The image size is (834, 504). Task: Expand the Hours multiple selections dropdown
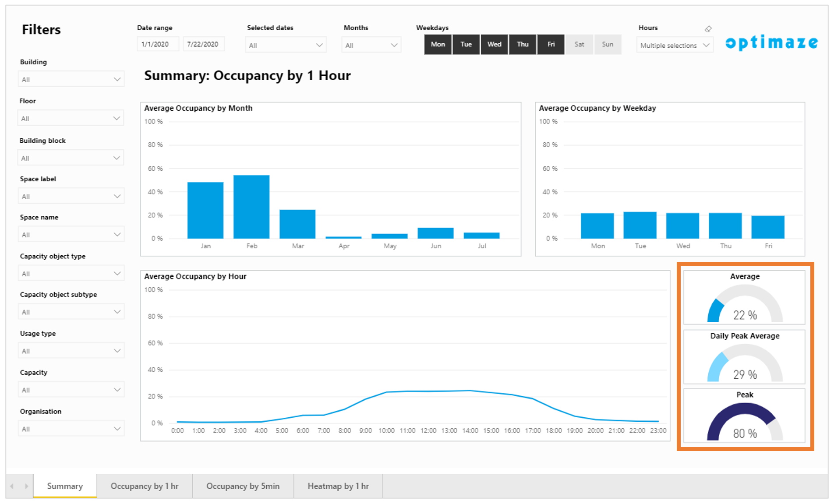pyautogui.click(x=674, y=45)
